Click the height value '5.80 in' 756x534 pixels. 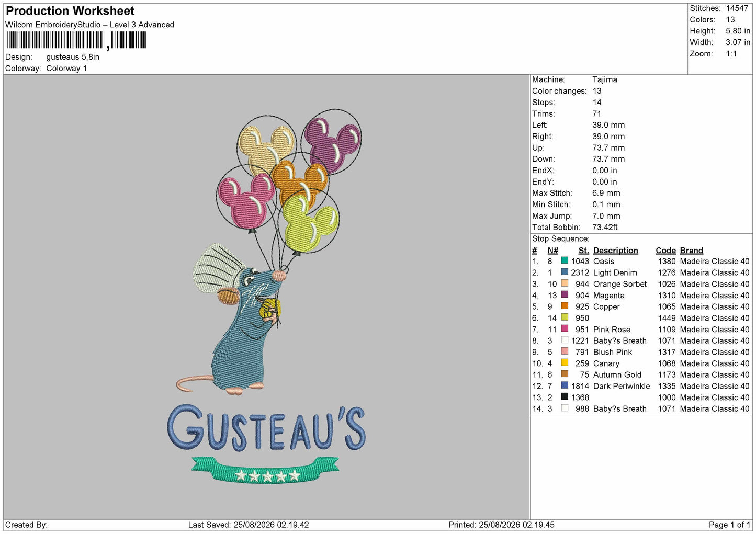(738, 31)
